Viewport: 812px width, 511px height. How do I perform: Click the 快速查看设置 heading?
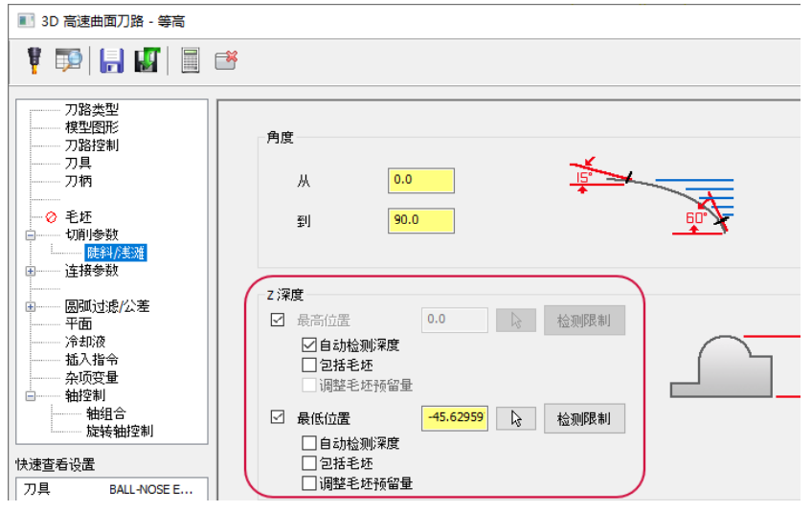point(56,464)
